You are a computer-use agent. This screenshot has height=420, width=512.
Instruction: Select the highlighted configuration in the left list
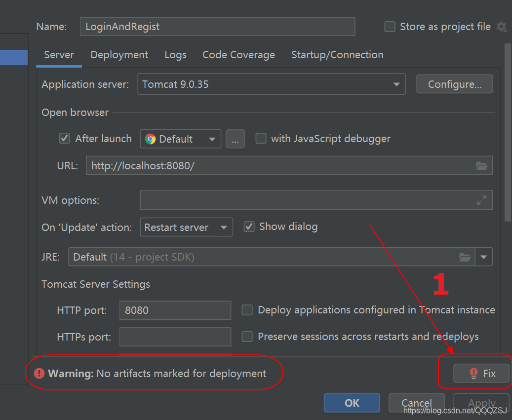[14, 57]
